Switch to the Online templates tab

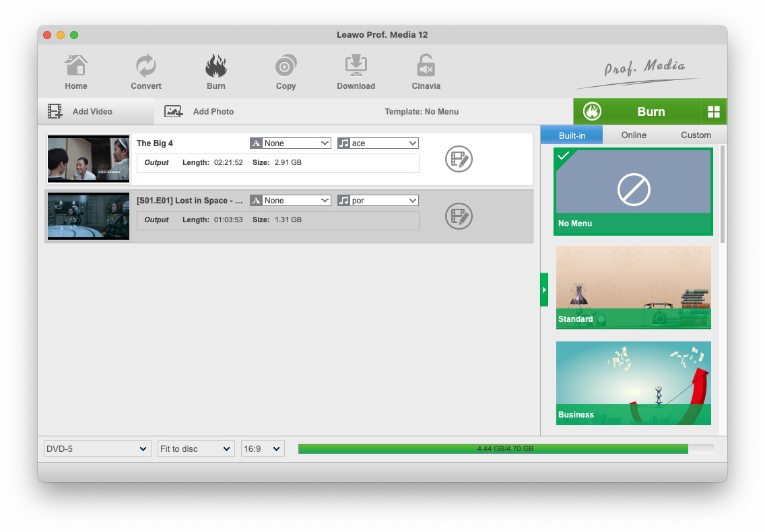634,135
